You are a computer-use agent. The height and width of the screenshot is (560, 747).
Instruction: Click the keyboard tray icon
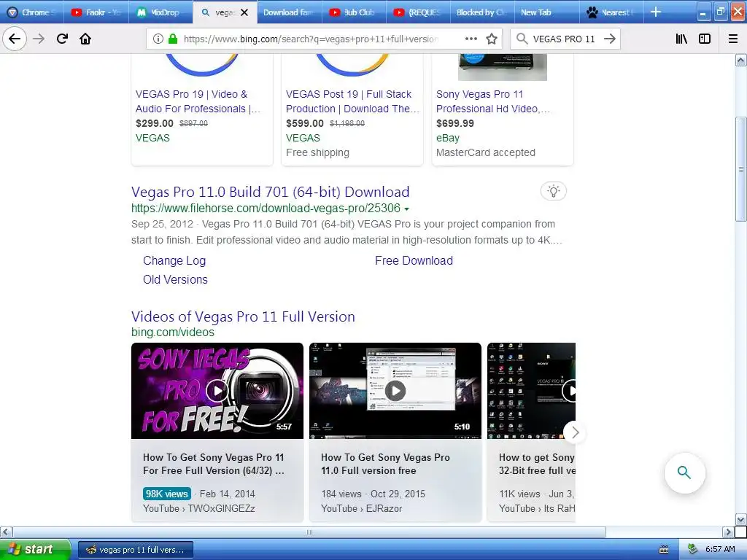coord(664,550)
